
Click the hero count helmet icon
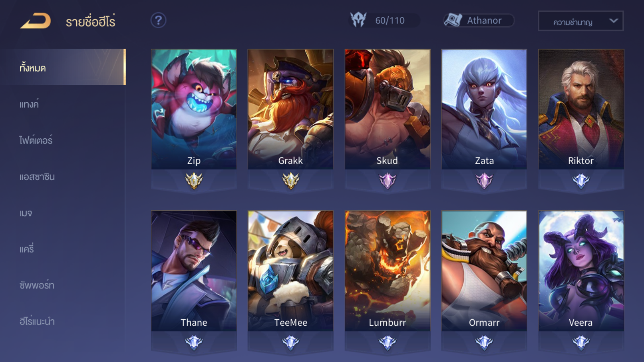[x=358, y=20]
